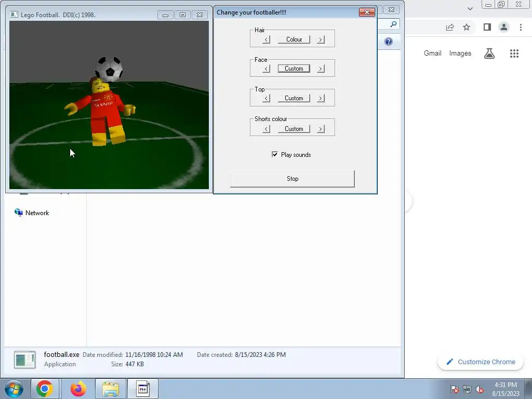Viewport: 532px width, 399px height.
Task: Minimize the Lego Football window
Action: tap(165, 15)
